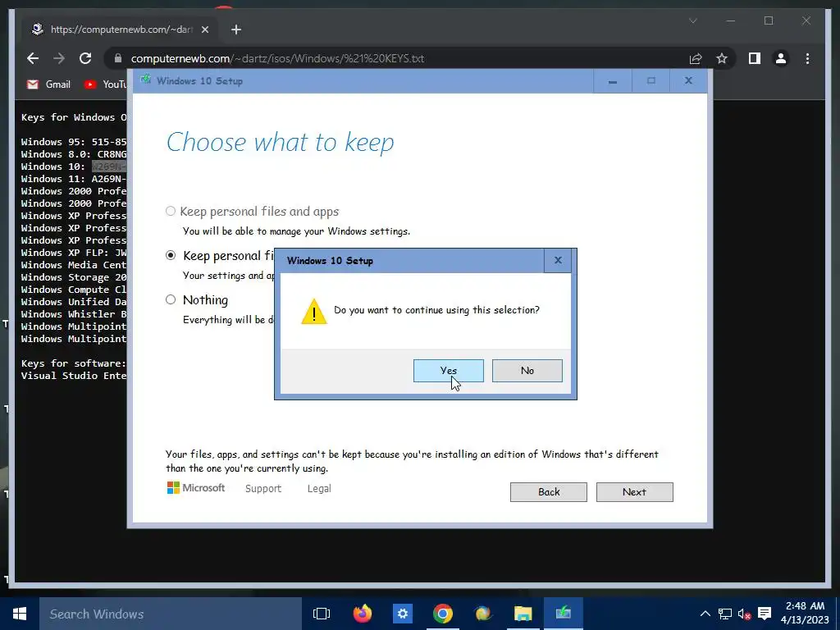Click the Microsoft logo in Setup
The width and height of the screenshot is (840, 630).
pos(195,488)
